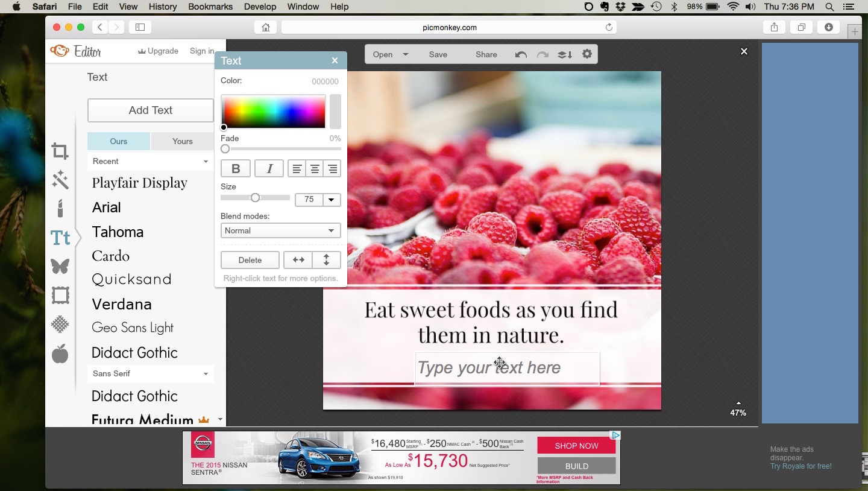868x491 pixels.
Task: Align text right
Action: (332, 169)
